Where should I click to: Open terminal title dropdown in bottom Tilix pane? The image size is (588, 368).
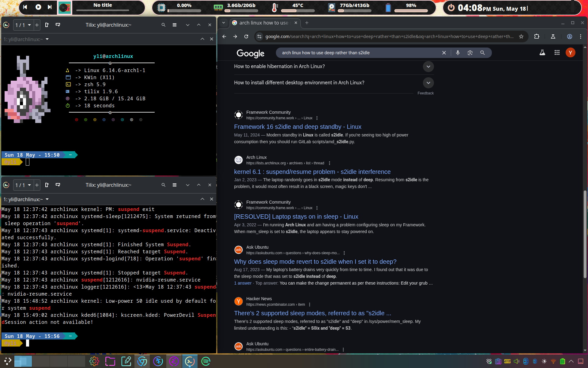coord(47,199)
